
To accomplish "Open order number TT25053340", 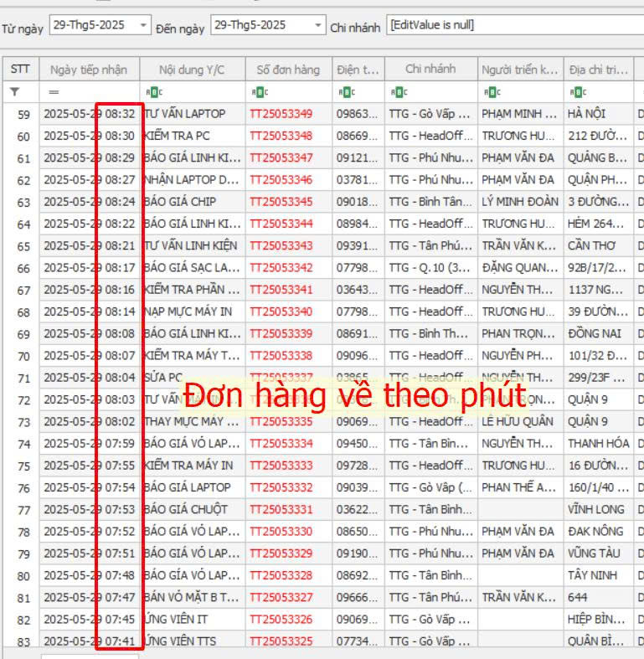I will tap(281, 311).
